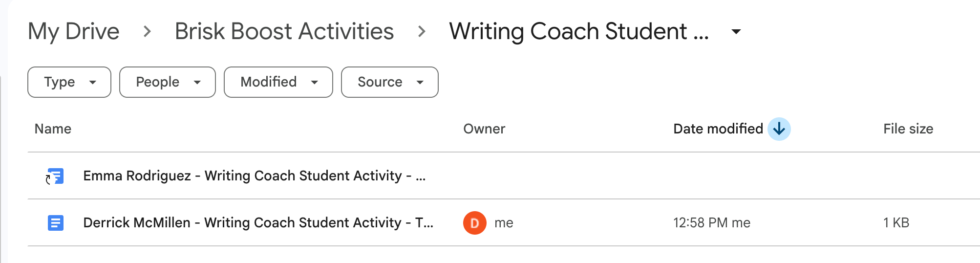Click the chevron after Brisk Boost Activities
980x263 pixels.
422,32
